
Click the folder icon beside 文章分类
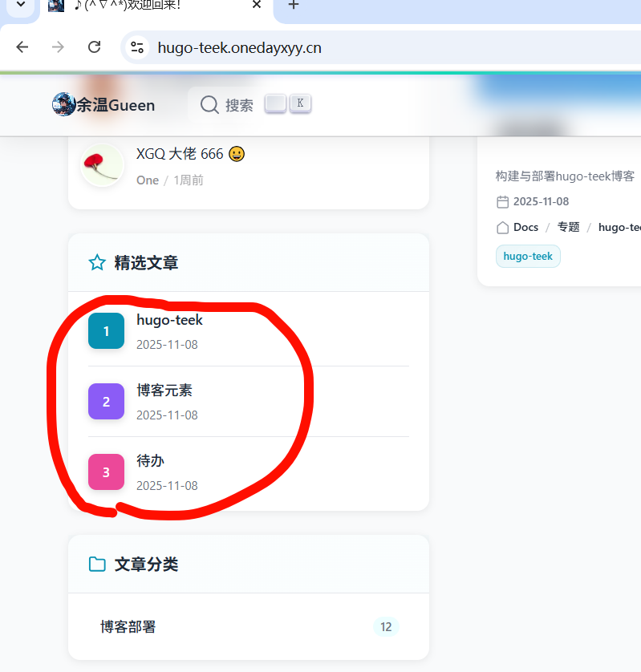(x=97, y=564)
